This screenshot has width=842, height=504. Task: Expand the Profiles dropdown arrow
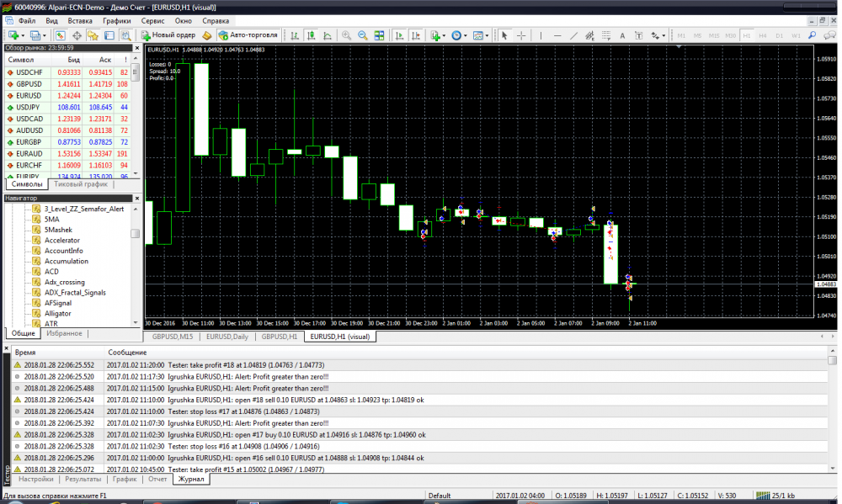click(45, 35)
